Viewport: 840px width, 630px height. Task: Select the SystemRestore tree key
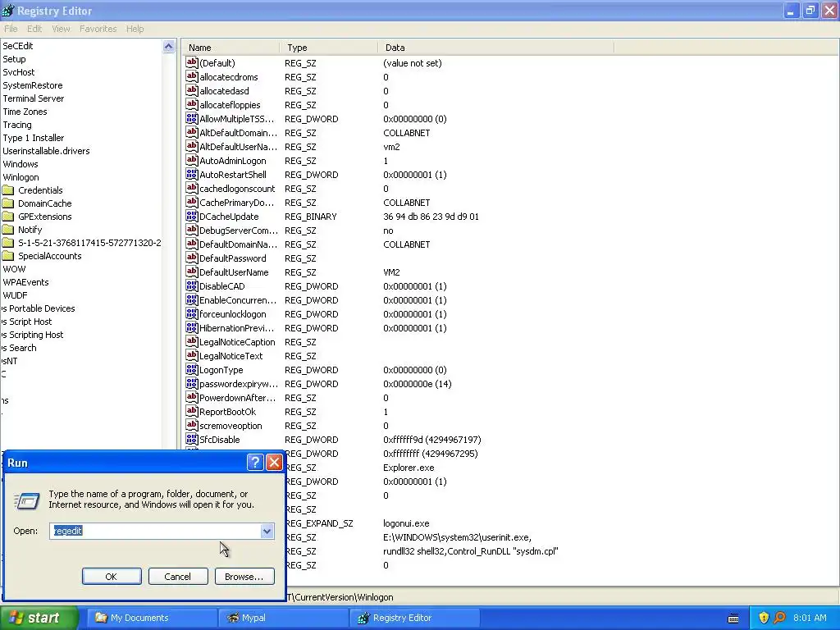click(x=33, y=85)
